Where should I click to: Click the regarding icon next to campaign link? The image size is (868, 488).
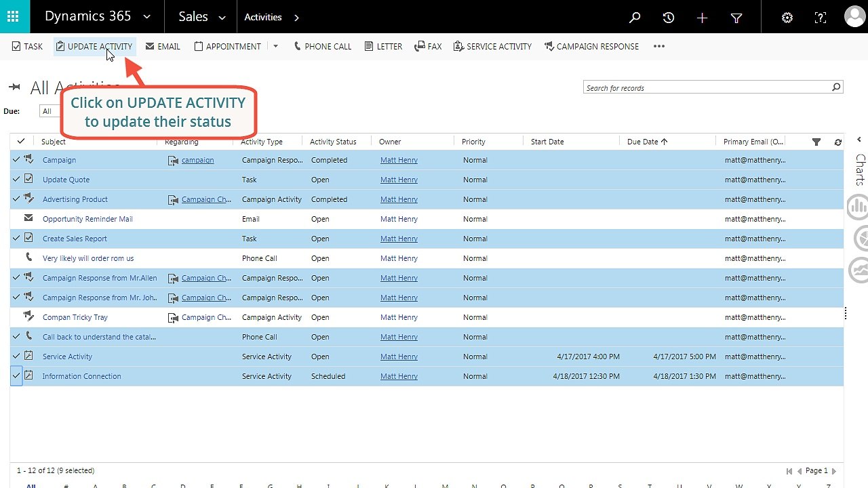tap(174, 161)
